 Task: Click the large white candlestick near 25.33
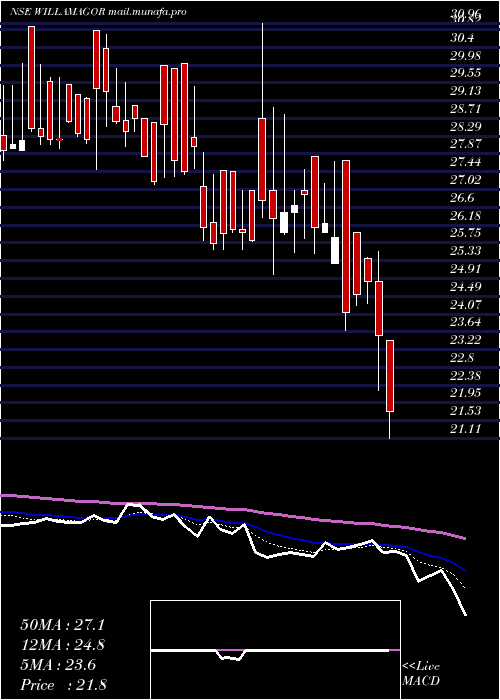335,250
